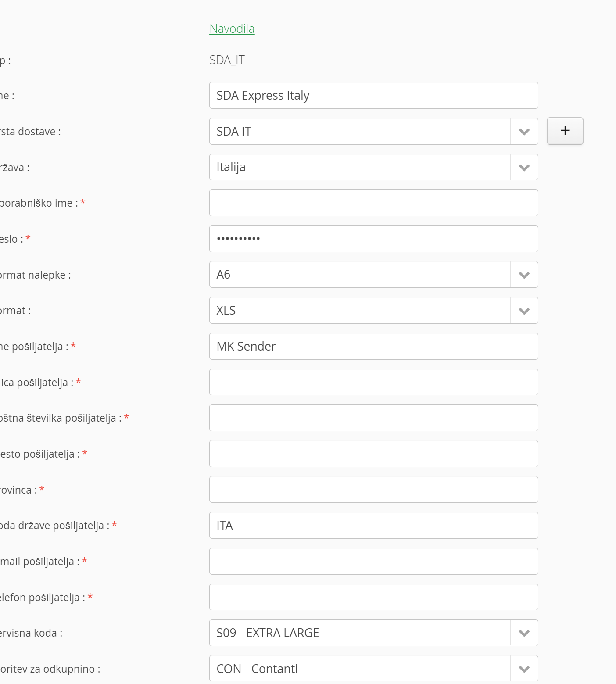
Task: Open the Navodila instructions link
Action: click(x=232, y=29)
